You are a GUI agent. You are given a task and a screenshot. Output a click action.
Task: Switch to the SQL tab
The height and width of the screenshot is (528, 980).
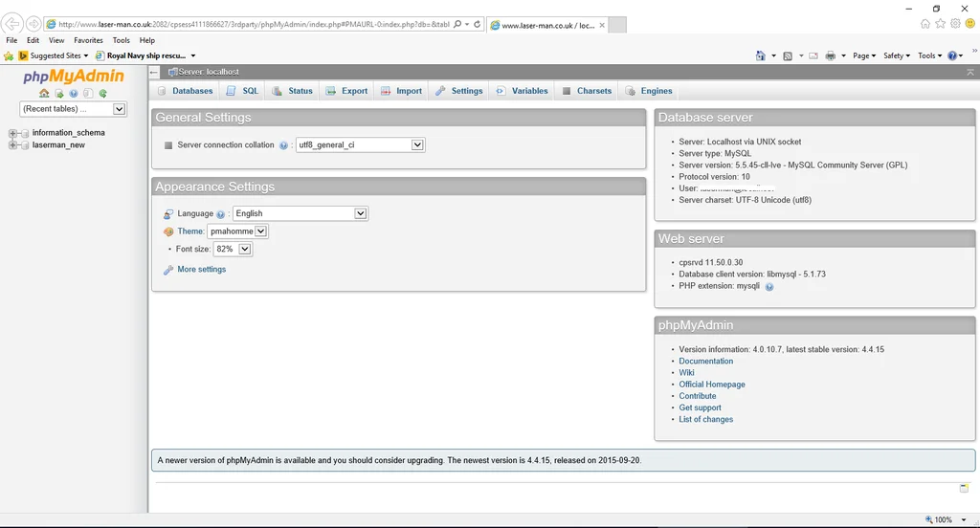click(x=242, y=91)
